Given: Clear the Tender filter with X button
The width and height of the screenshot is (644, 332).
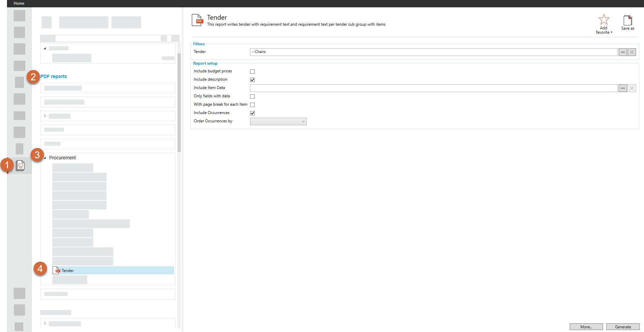Looking at the screenshot, I should pyautogui.click(x=632, y=52).
